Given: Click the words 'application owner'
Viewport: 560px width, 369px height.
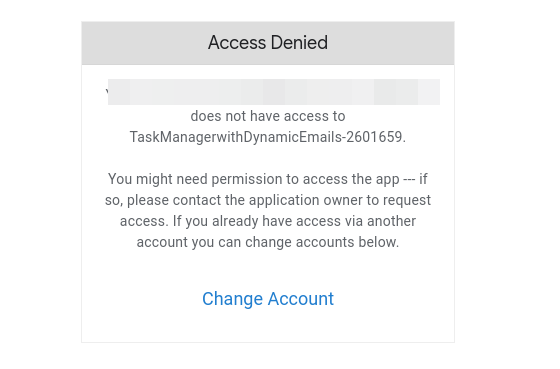Looking at the screenshot, I should tap(306, 200).
